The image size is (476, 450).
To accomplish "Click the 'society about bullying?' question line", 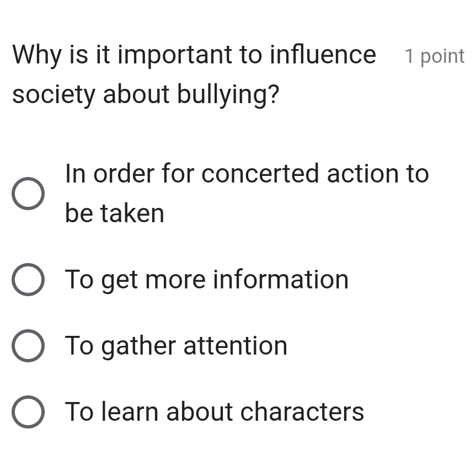I will (145, 95).
